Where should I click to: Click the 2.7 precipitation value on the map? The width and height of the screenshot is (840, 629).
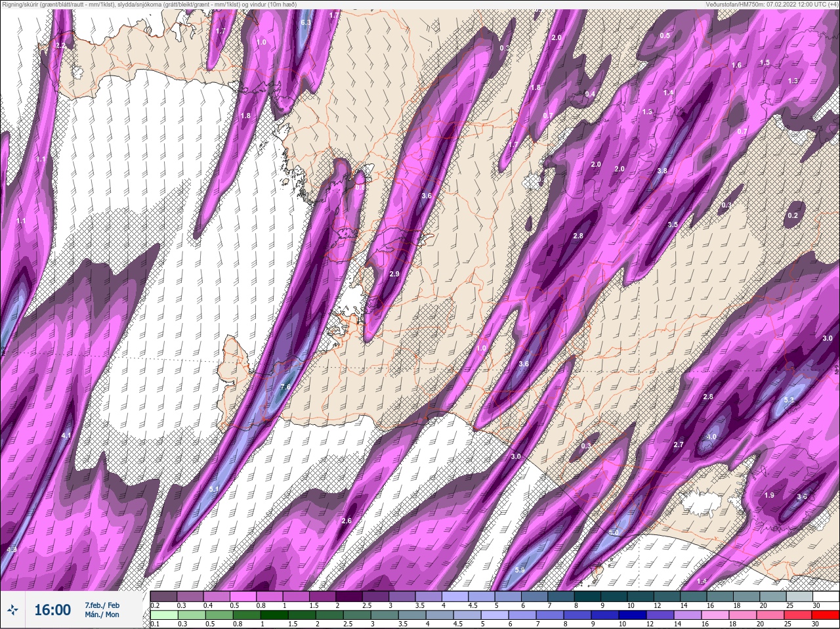pyautogui.click(x=679, y=445)
